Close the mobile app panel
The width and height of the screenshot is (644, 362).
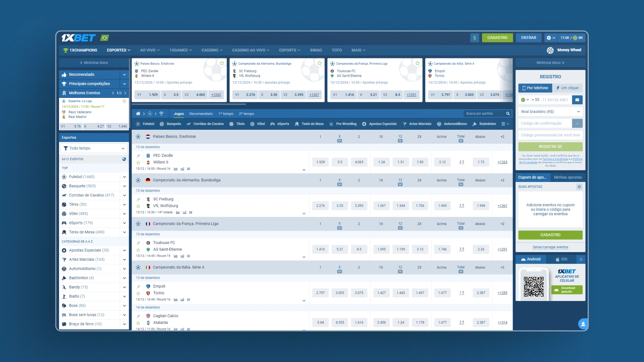[581, 259]
